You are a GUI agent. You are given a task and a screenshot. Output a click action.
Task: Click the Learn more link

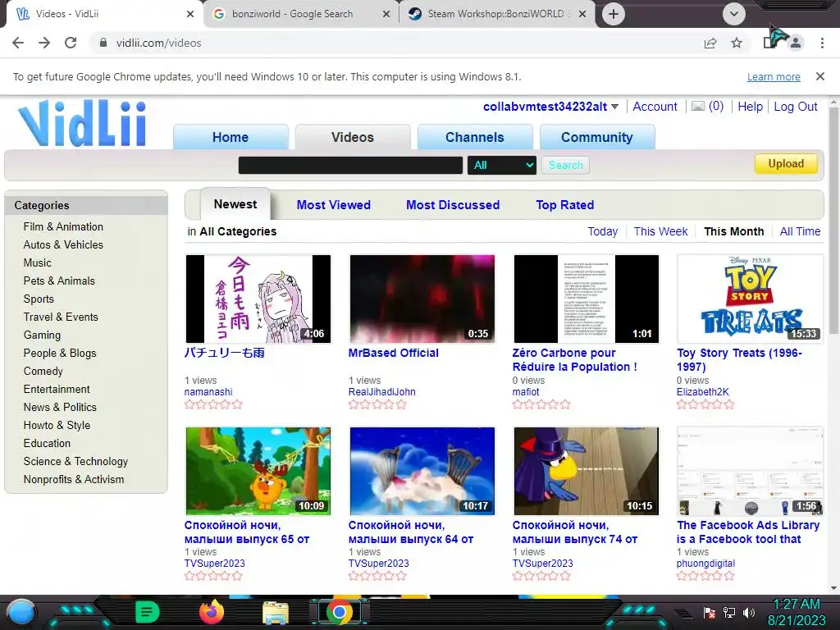[774, 76]
